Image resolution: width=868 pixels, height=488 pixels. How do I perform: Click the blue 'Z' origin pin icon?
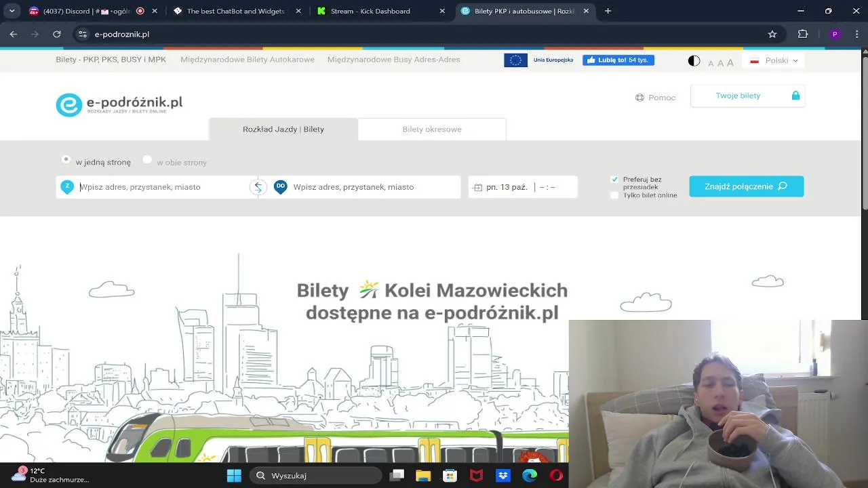(x=67, y=187)
